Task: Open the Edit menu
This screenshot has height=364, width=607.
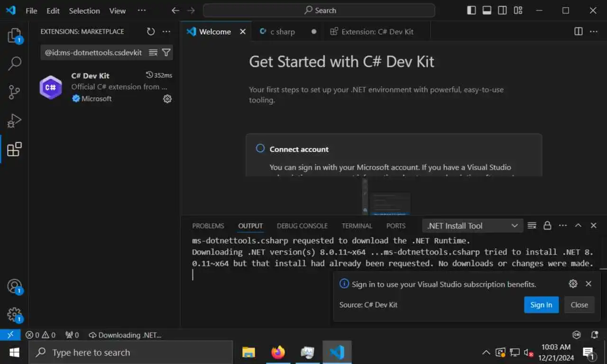Action: [x=53, y=10]
